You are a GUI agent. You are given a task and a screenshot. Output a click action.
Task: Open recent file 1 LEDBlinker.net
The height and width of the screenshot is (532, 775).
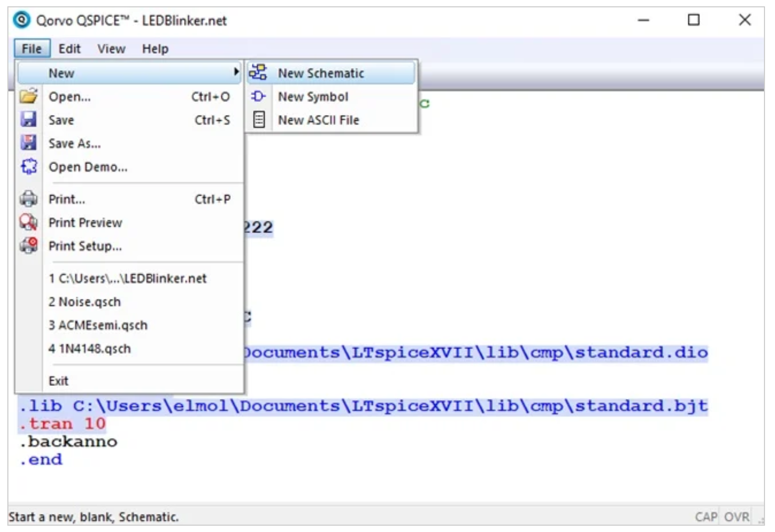[x=130, y=278]
